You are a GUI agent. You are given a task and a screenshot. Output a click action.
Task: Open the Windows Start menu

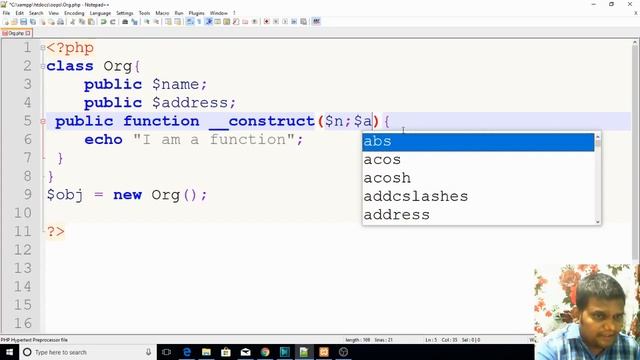click(x=9, y=352)
